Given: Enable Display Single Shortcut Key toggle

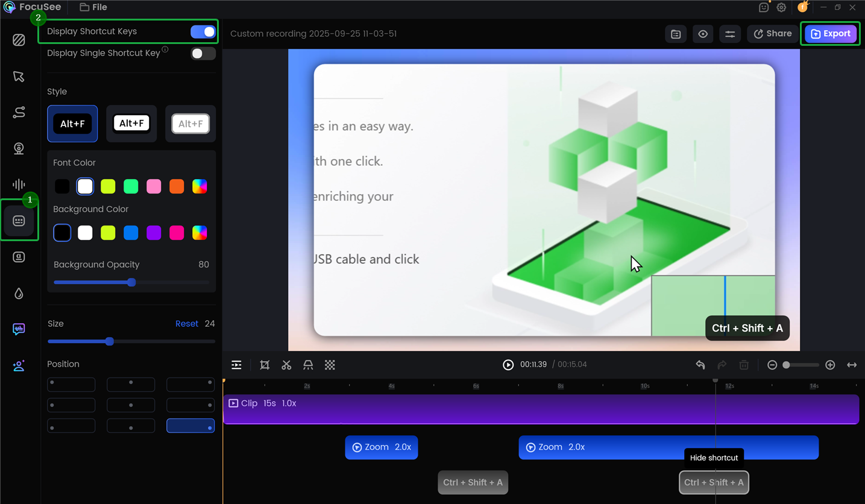Looking at the screenshot, I should coord(203,54).
